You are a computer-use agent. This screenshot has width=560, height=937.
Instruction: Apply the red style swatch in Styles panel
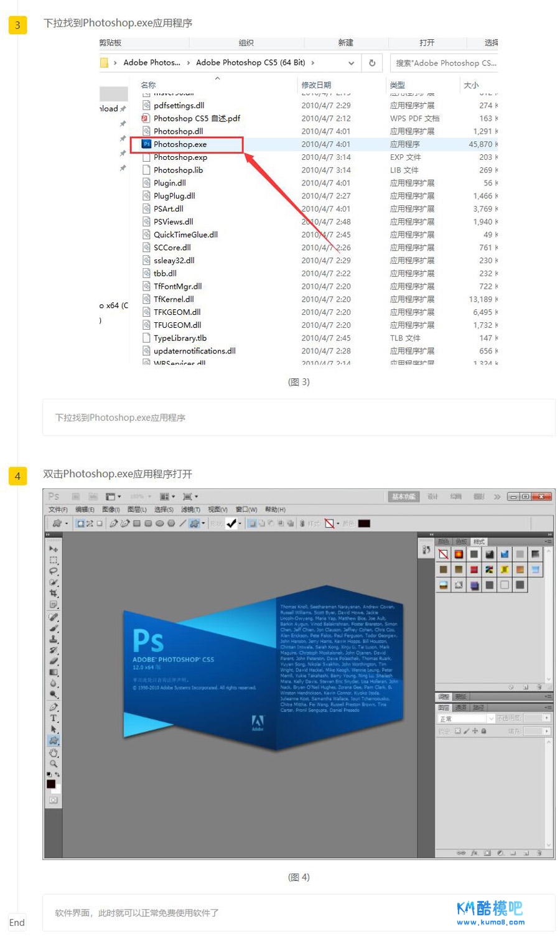[474, 569]
